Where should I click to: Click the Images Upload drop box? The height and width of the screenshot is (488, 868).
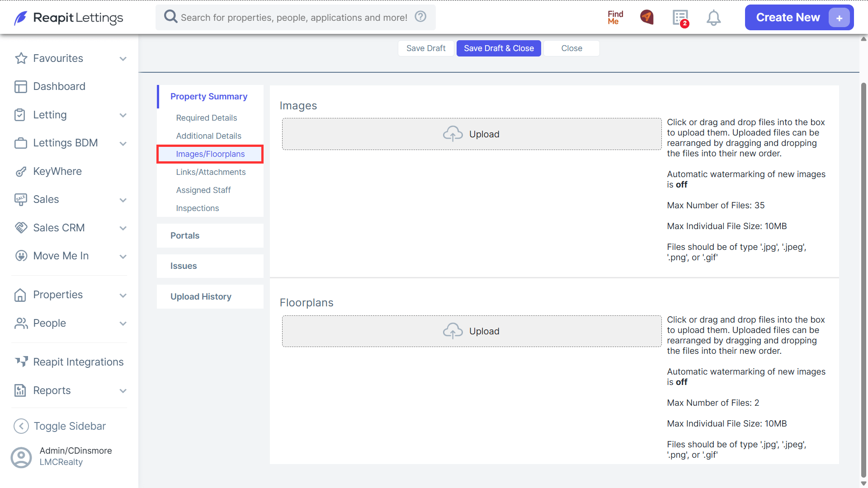point(472,134)
